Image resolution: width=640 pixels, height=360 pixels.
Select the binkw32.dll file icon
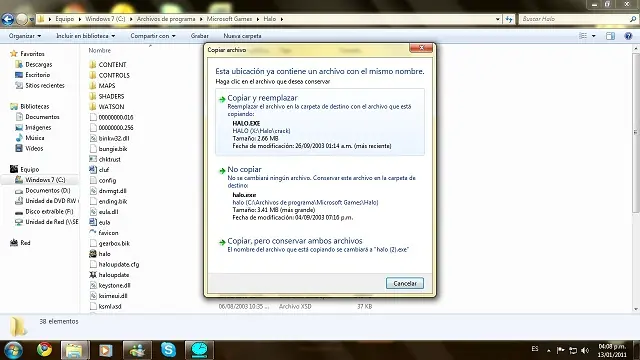[x=93, y=138]
